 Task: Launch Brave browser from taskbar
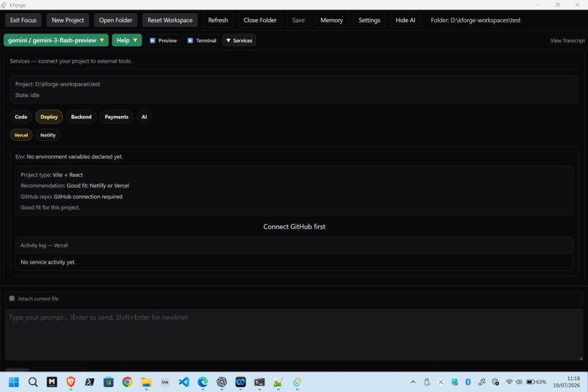[x=71, y=382]
